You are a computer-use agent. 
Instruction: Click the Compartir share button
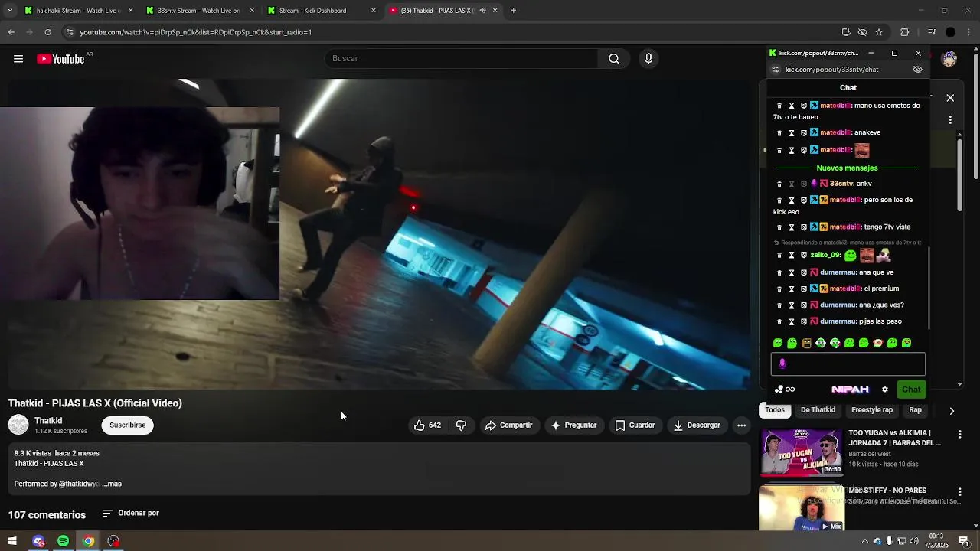tap(508, 425)
